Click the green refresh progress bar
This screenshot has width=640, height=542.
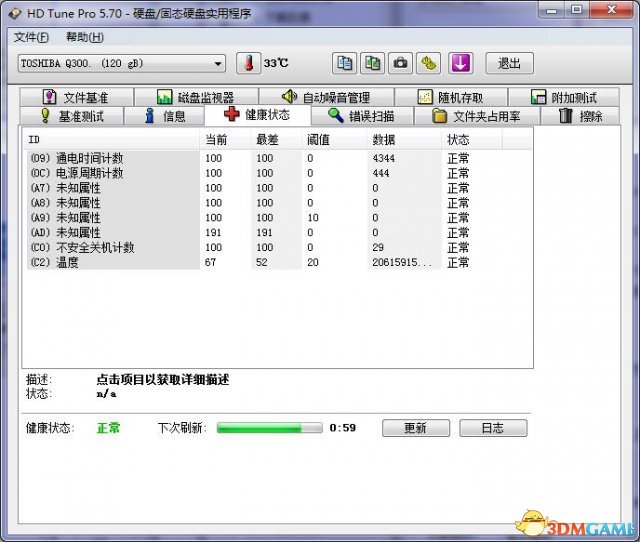pyautogui.click(x=269, y=428)
